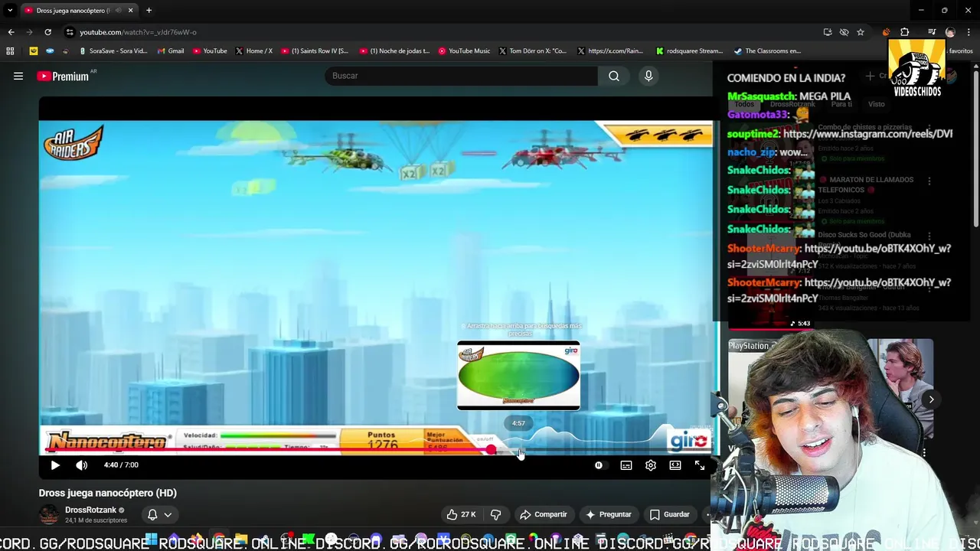Viewport: 980px width, 551px height.
Task: Click the page vertical scrollbar
Action: [975, 149]
